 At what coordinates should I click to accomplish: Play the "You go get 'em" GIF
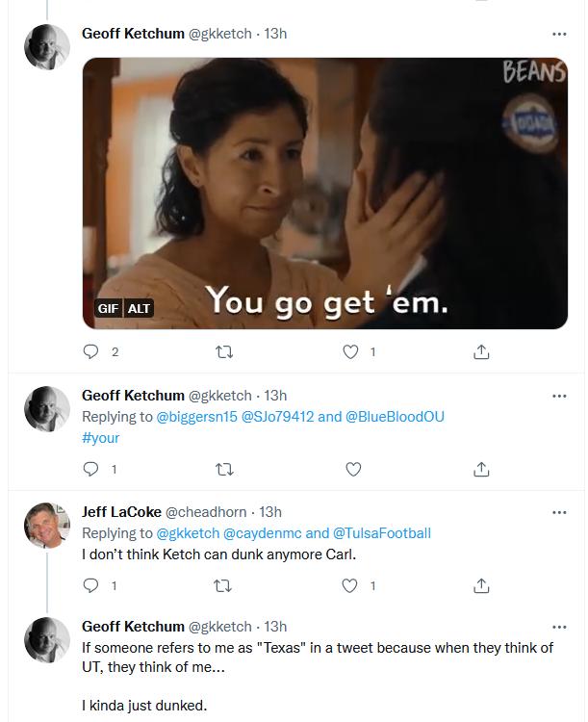click(x=324, y=193)
